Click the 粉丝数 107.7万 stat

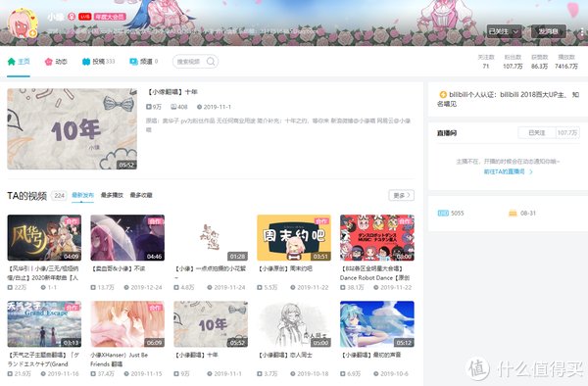pyautogui.click(x=513, y=62)
